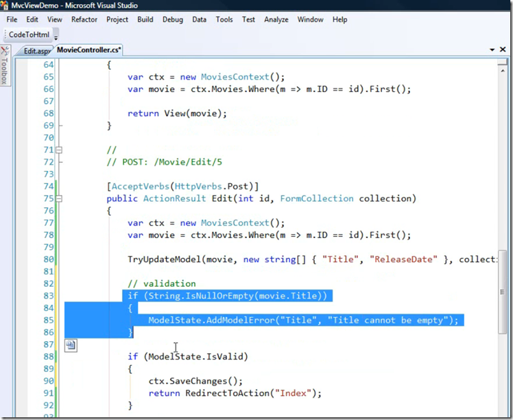This screenshot has height=420, width=513.
Task: Open the Toolbox side panel
Action: (5, 65)
